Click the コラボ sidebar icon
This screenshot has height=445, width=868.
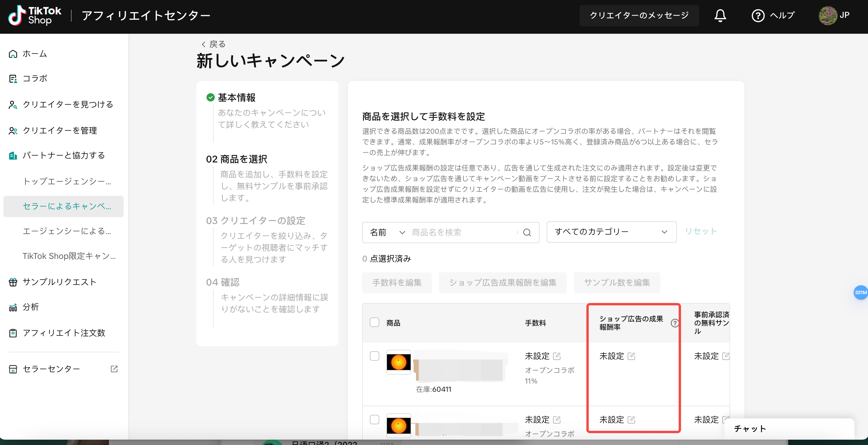click(13, 78)
